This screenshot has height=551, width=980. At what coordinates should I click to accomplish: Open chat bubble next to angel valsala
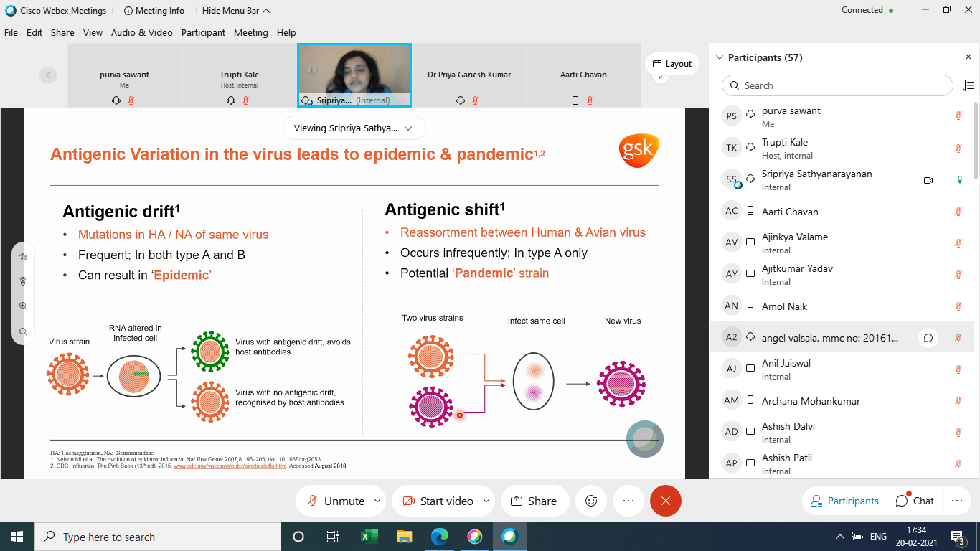point(928,338)
